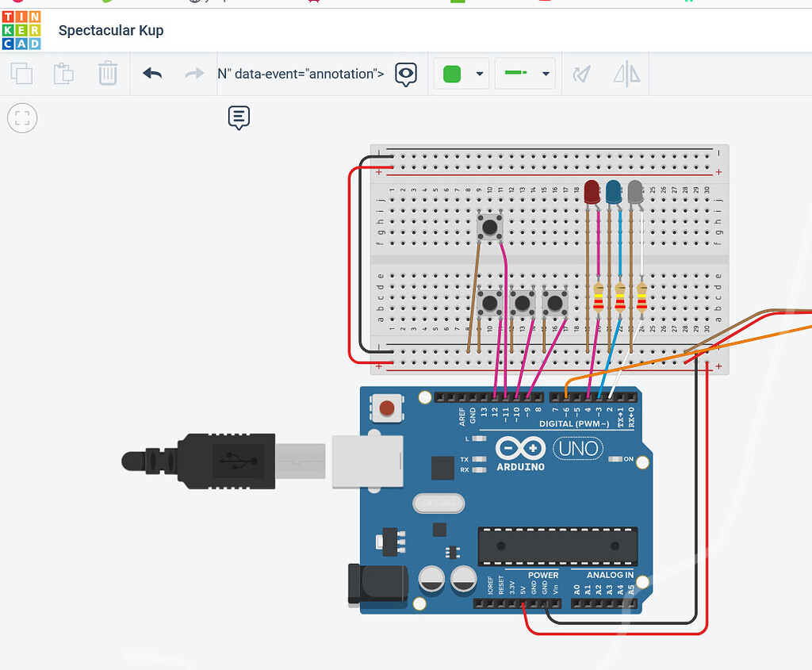This screenshot has height=670, width=812.
Task: Click the Tinkercad logo
Action: [20, 30]
